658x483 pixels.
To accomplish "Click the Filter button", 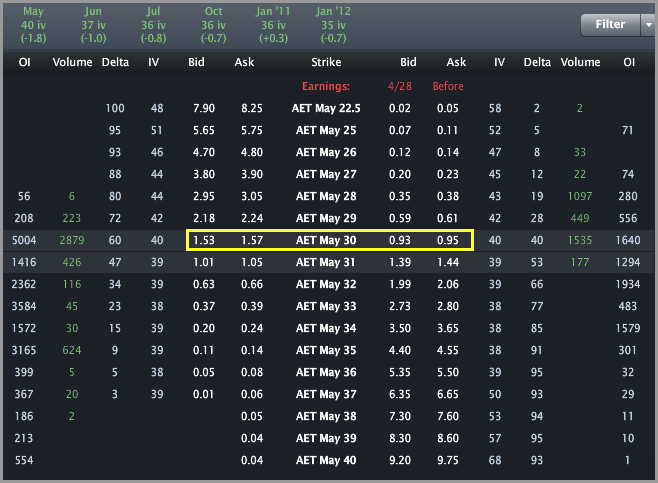I will pyautogui.click(x=610, y=24).
